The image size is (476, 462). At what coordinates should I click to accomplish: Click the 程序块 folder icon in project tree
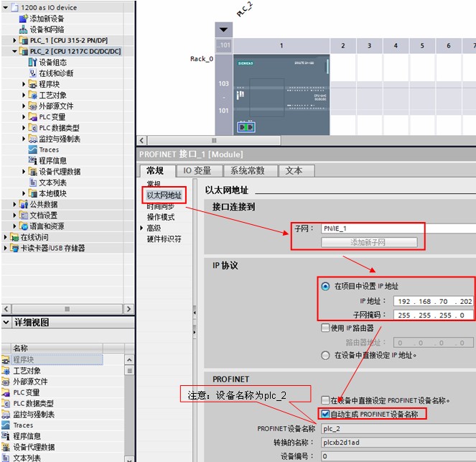click(32, 84)
